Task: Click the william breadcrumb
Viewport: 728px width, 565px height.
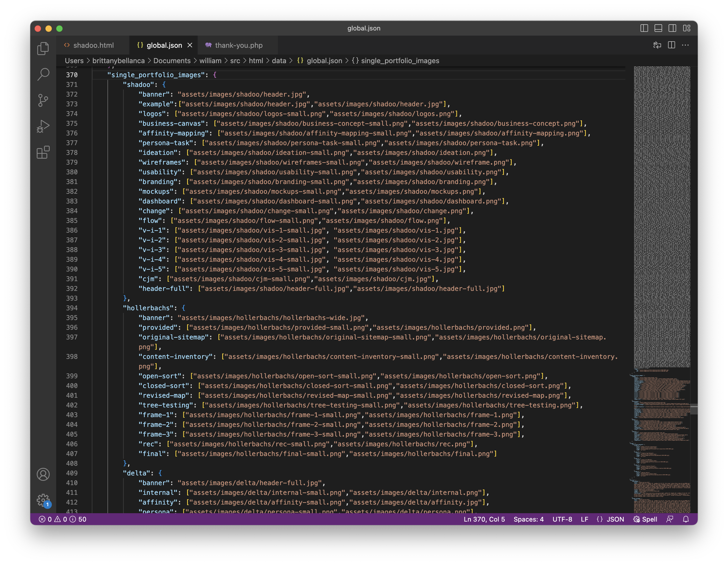Action: click(210, 61)
